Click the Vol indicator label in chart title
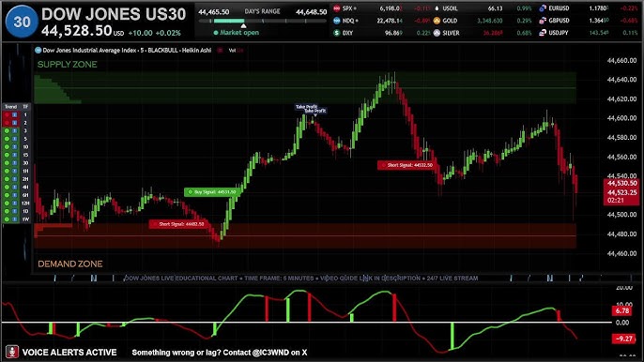This screenshot has height=362, width=644. point(233,51)
